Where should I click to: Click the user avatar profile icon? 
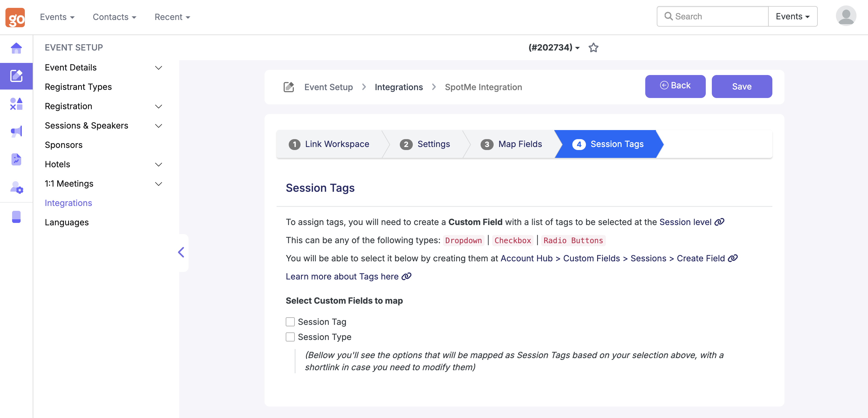point(846,16)
